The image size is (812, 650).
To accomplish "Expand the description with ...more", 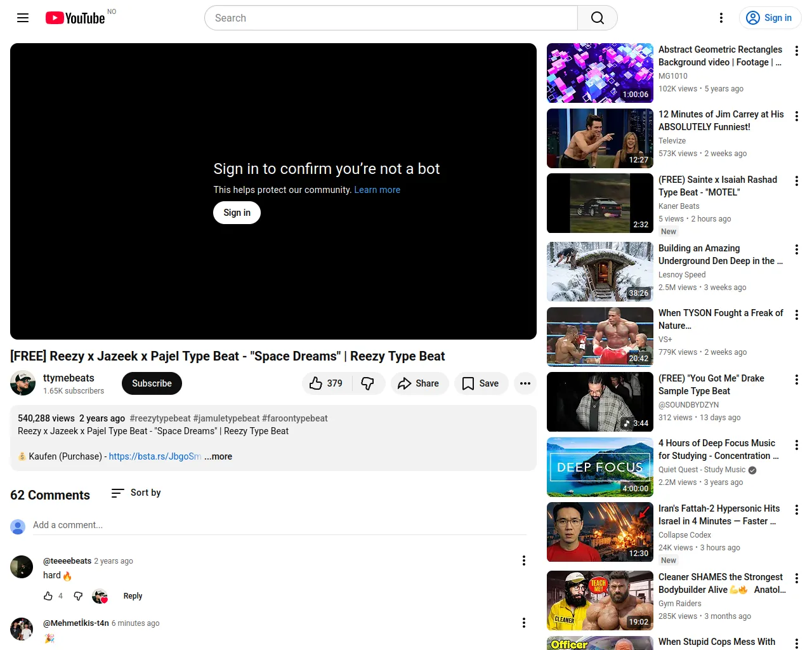I will tap(218, 456).
